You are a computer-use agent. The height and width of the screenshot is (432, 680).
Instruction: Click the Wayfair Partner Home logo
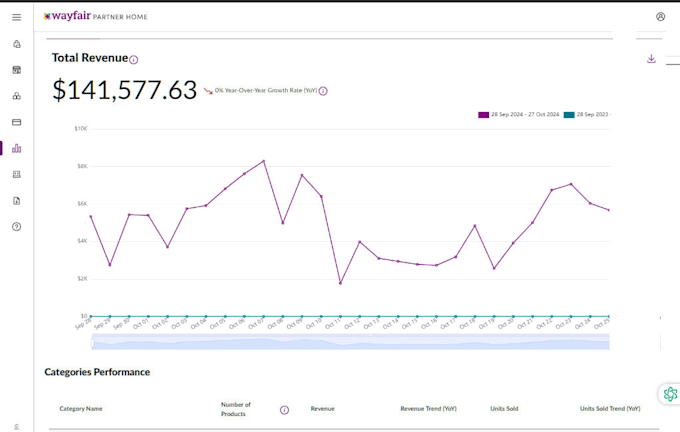[95, 16]
